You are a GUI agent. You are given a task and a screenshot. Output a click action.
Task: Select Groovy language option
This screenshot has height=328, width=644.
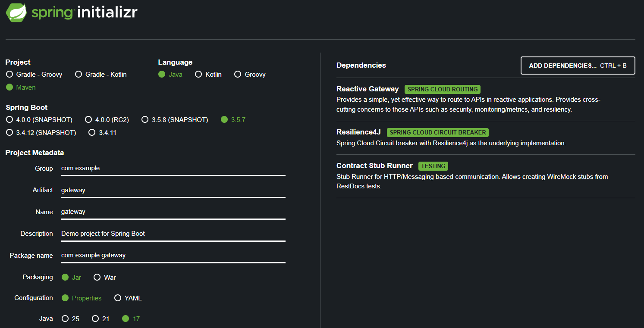click(250, 75)
